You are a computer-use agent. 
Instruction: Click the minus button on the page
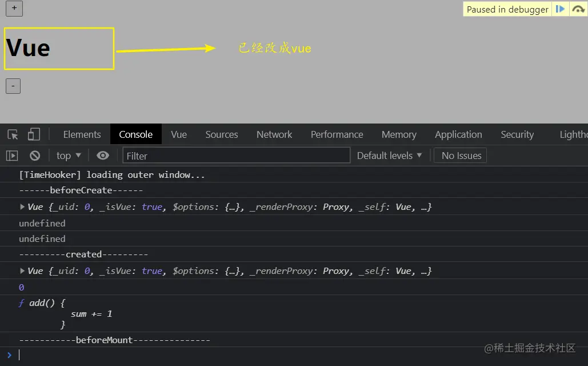(13, 86)
